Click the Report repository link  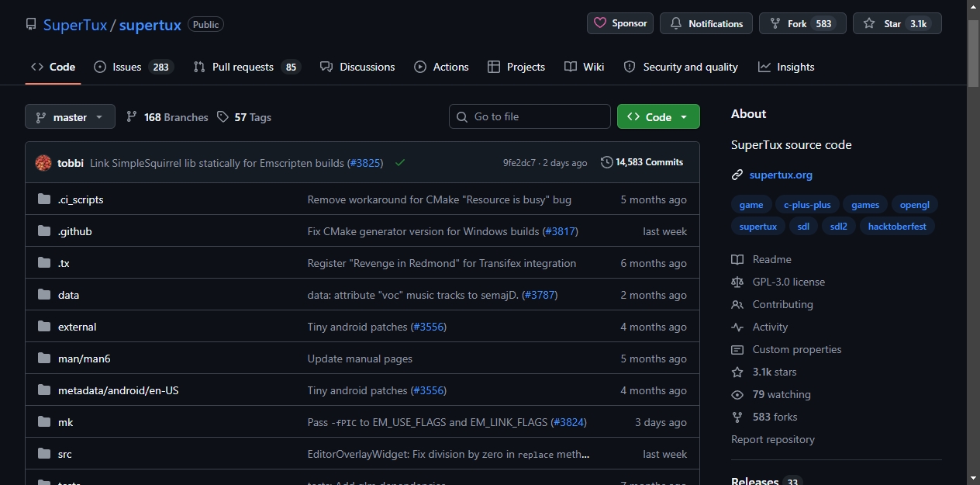773,439
